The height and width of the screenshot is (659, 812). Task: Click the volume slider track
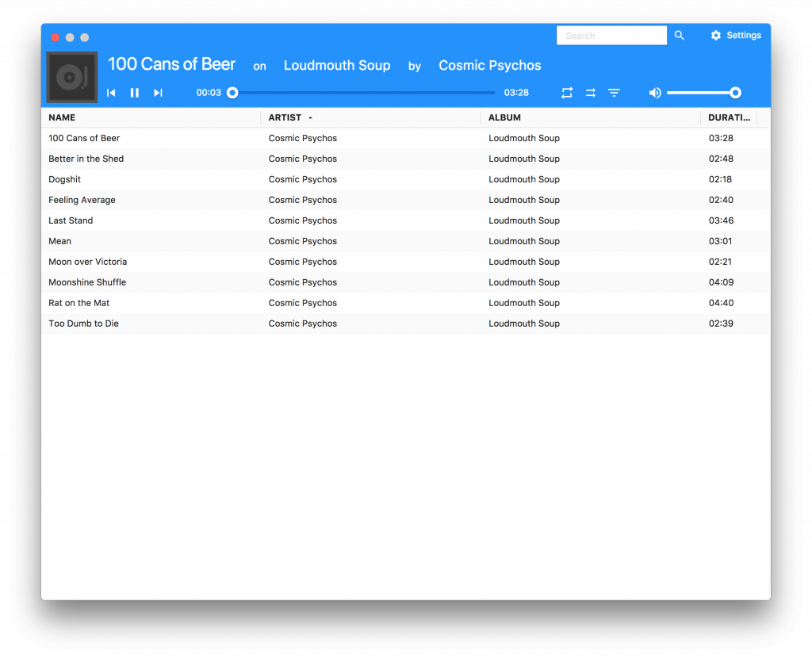[701, 93]
